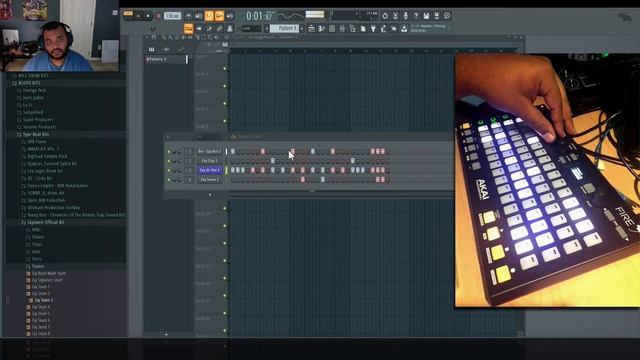Click the plus button to add a channel

(210, 195)
